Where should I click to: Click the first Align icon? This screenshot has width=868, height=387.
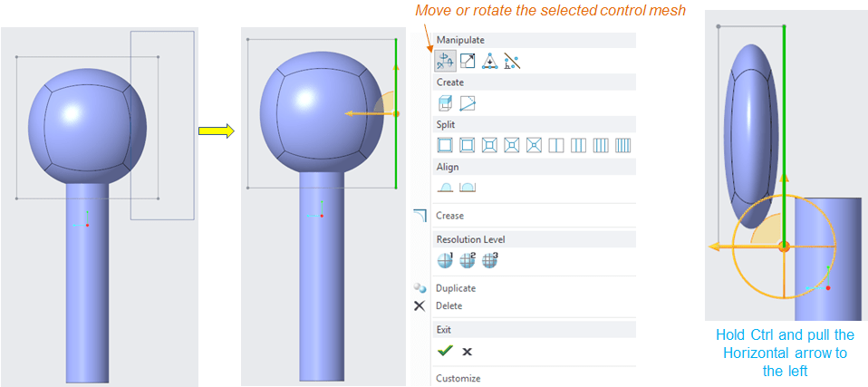(x=445, y=187)
